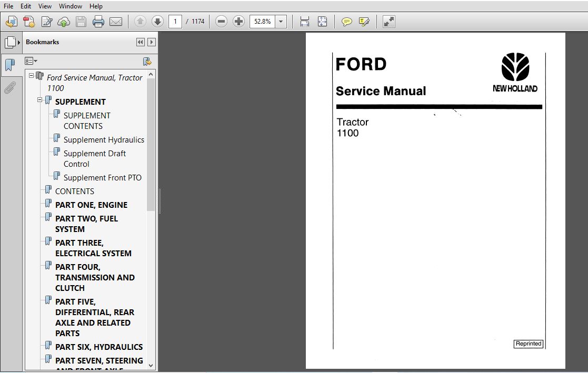Open the bookmarks options dropdown menu
Viewport: 588px width, 373px height.
31,61
